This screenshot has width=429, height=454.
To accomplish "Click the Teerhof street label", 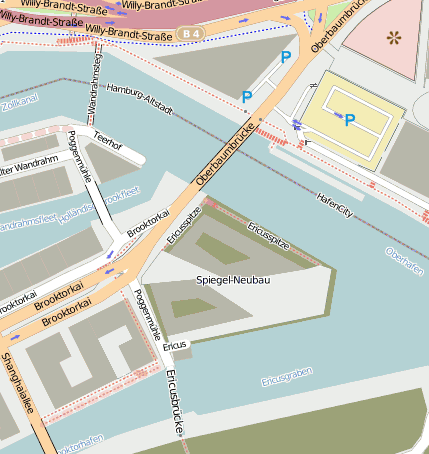I will pyautogui.click(x=108, y=141).
